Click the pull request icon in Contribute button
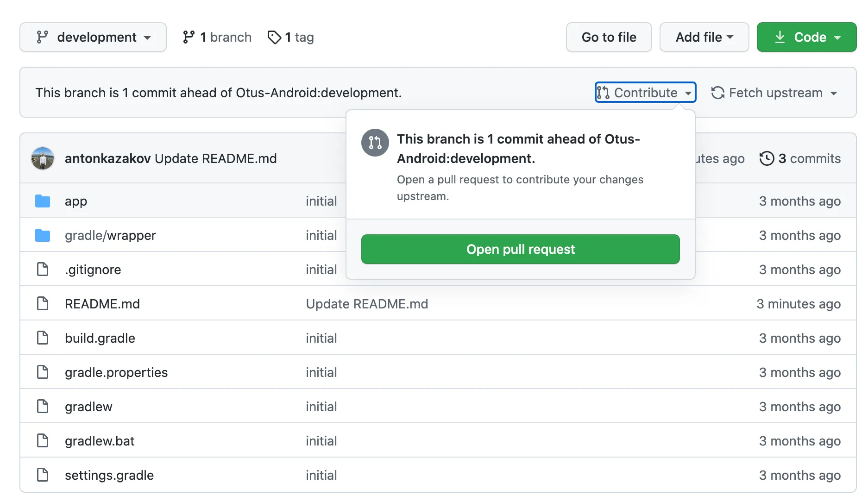Screen dimensions: 868x502 (x=604, y=93)
